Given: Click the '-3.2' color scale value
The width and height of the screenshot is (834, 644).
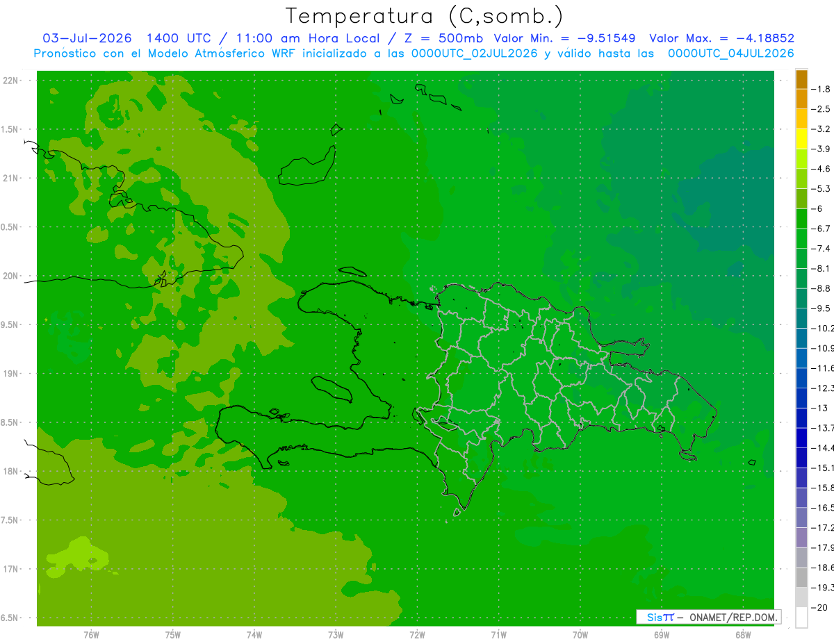Looking at the screenshot, I should [822, 129].
